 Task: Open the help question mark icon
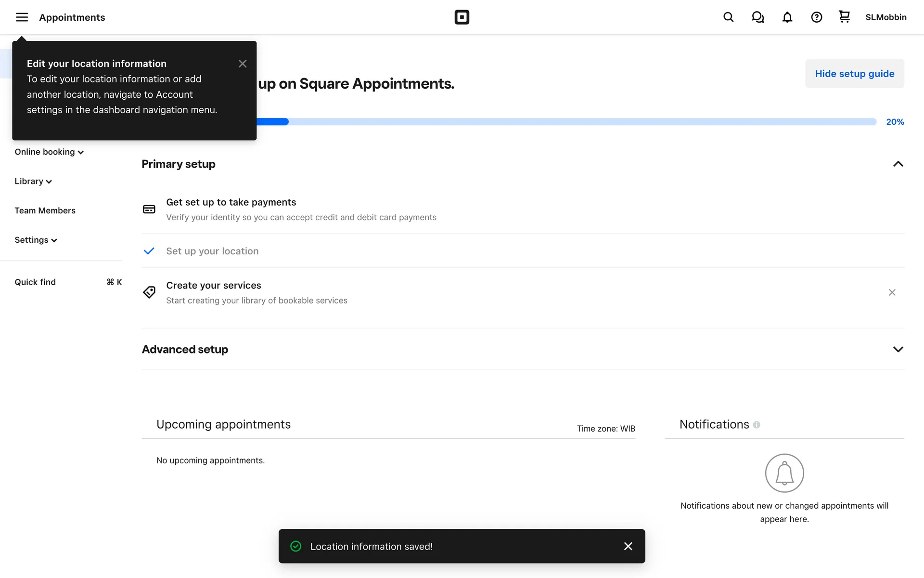click(x=816, y=17)
